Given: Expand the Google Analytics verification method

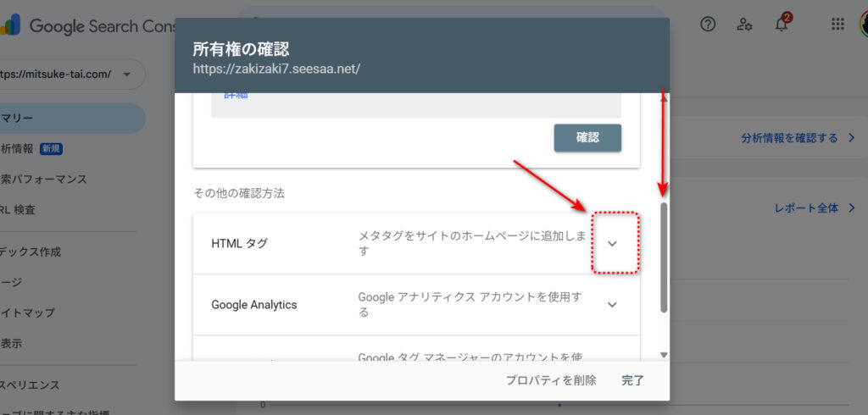Looking at the screenshot, I should tap(613, 305).
